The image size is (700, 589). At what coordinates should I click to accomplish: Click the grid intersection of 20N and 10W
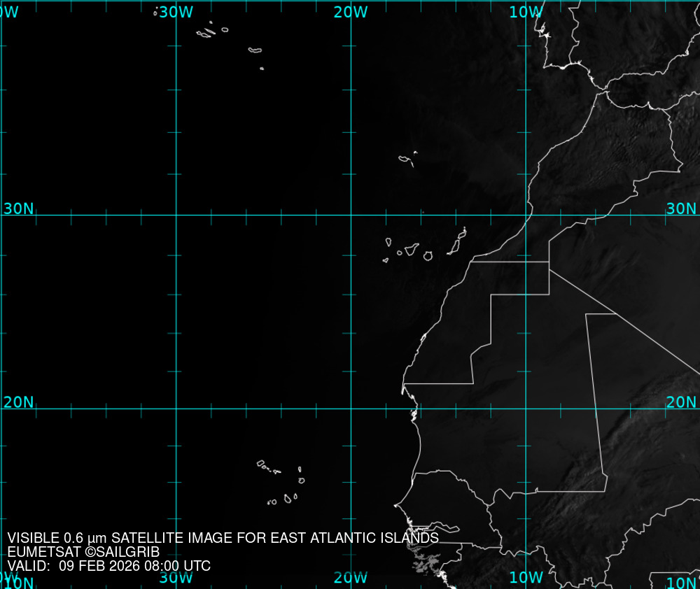[x=526, y=409]
